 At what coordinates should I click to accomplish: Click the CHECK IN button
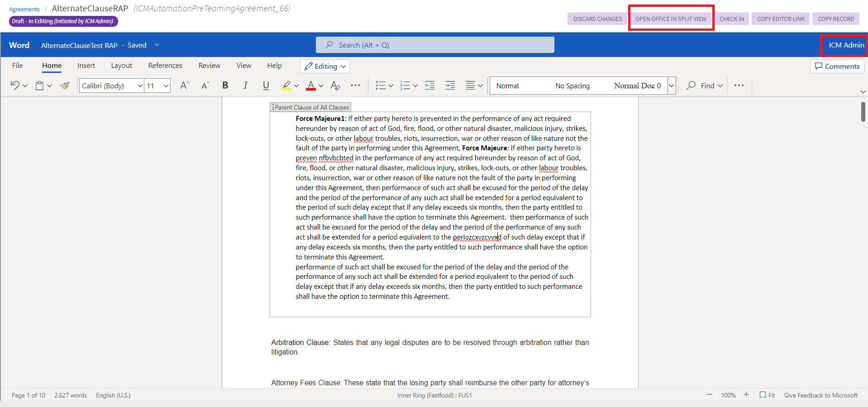(731, 19)
